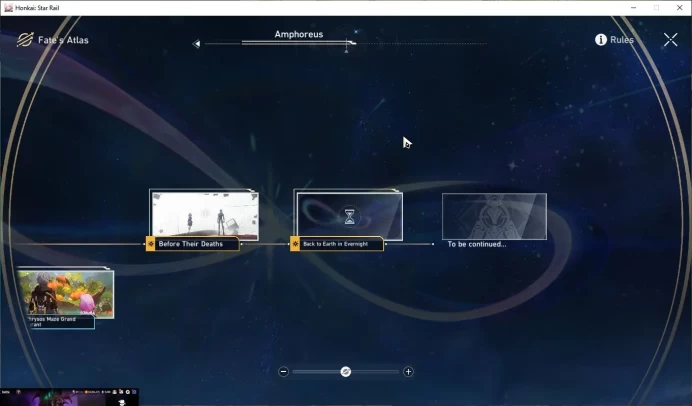Click the hourglass icon on the Evernight card
The height and width of the screenshot is (406, 692).
349,217
